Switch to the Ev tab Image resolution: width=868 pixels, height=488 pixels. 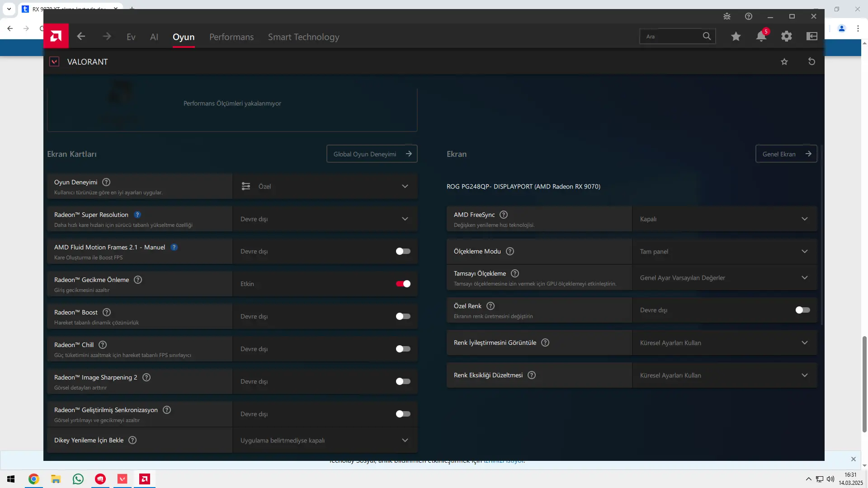(131, 37)
